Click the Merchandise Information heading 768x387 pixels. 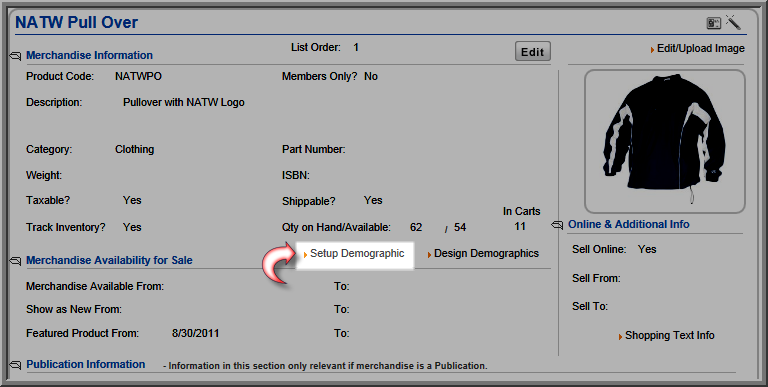coord(89,55)
